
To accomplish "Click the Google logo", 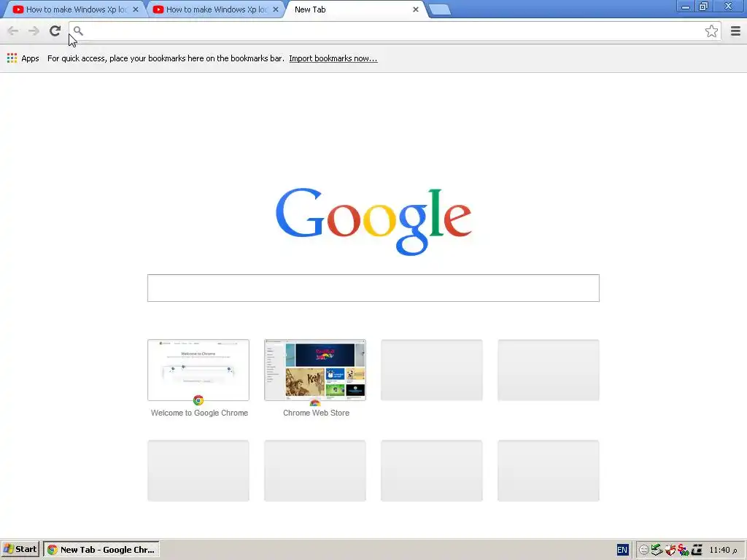I will 373,221.
